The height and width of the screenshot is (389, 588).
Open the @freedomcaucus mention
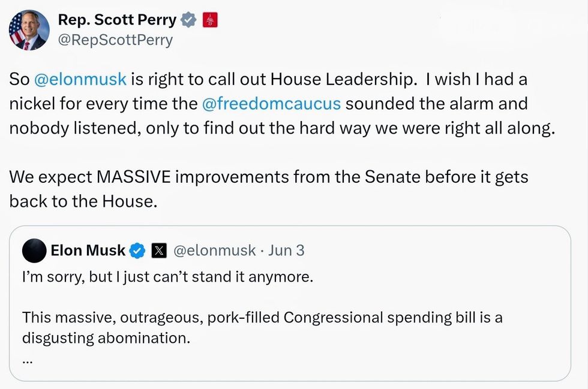[x=272, y=103]
